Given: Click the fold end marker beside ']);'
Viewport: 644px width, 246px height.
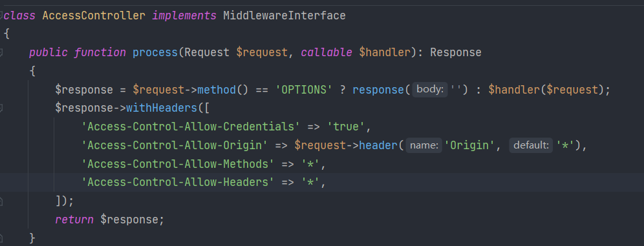Looking at the screenshot, I should (1, 201).
